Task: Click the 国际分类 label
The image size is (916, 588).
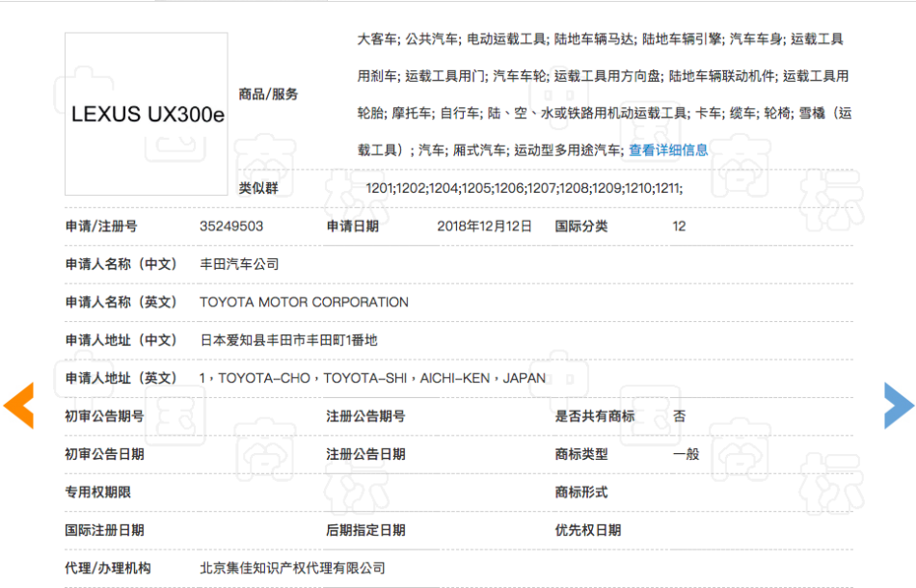Action: (x=581, y=226)
